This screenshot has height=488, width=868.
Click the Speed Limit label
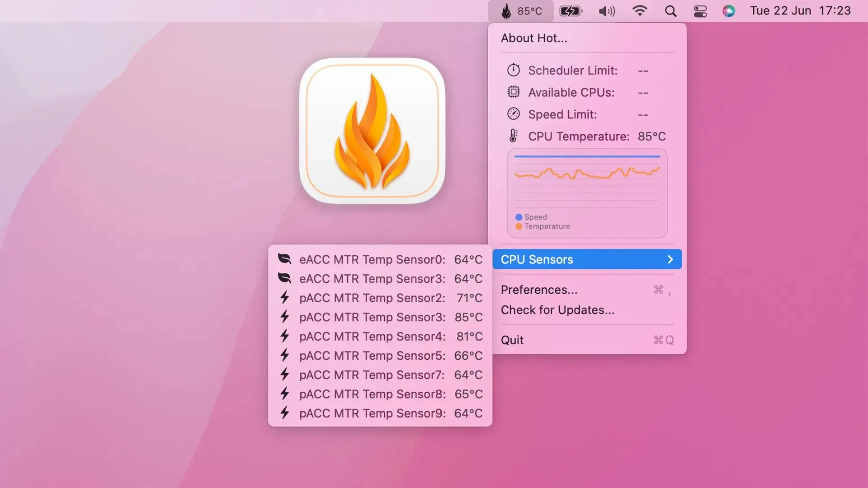562,115
